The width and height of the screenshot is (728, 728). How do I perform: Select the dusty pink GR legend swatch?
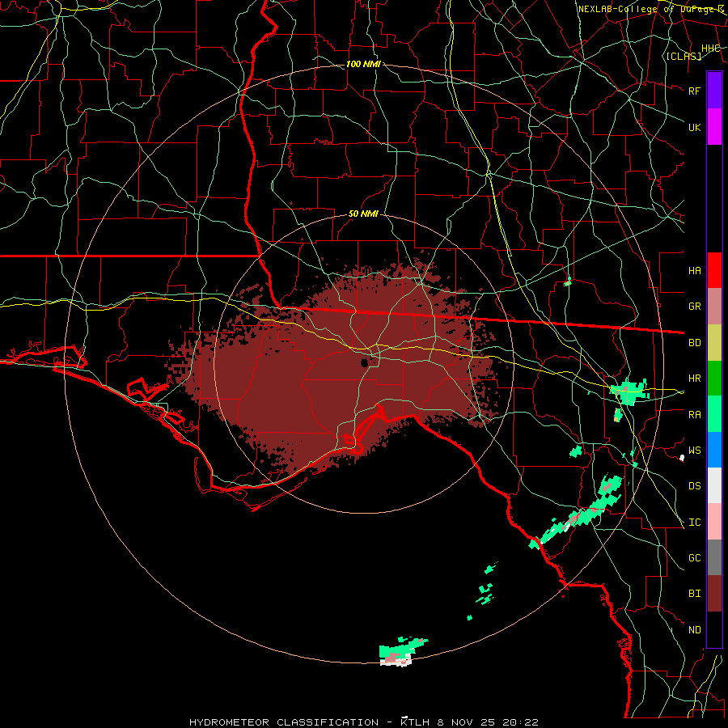(714, 307)
